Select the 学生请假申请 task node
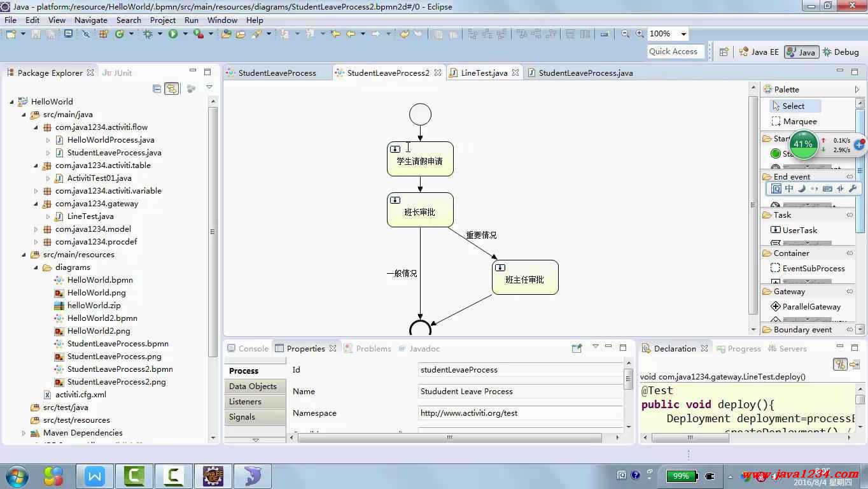Viewport: 868px width, 489px height. 420,159
